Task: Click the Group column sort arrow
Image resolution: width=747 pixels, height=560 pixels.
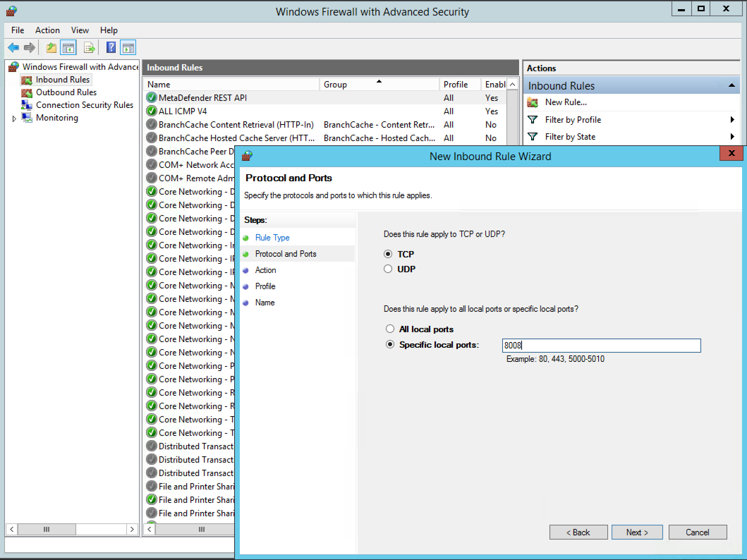Action: click(x=379, y=81)
